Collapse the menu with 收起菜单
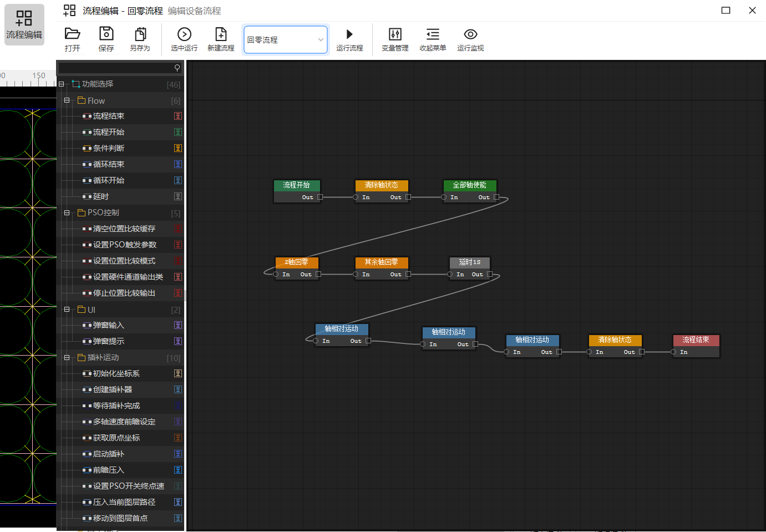 click(x=433, y=39)
